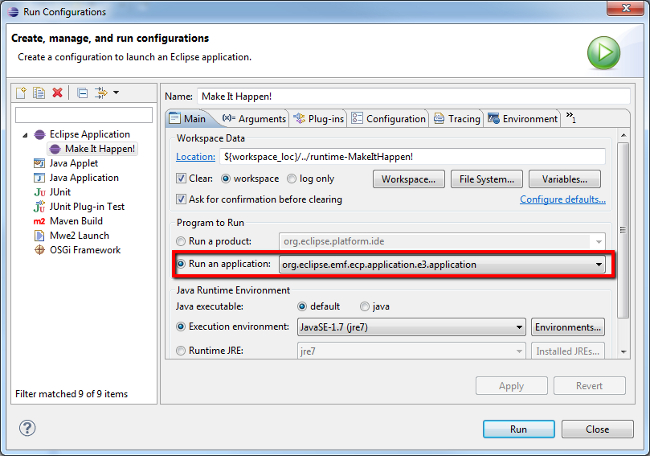Click the Apply button
This screenshot has height=456, width=650.
pos(512,386)
